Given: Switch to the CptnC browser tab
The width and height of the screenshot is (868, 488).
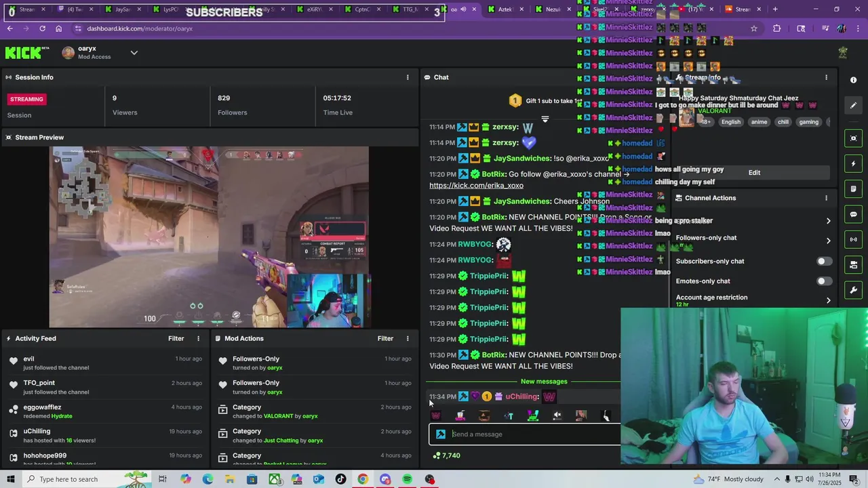Looking at the screenshot, I should click(x=363, y=9).
